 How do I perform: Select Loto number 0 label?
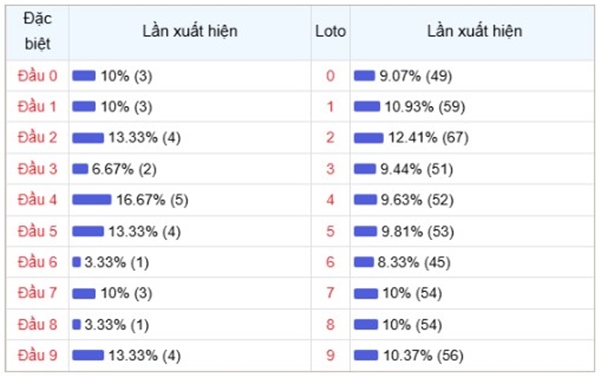tap(331, 76)
